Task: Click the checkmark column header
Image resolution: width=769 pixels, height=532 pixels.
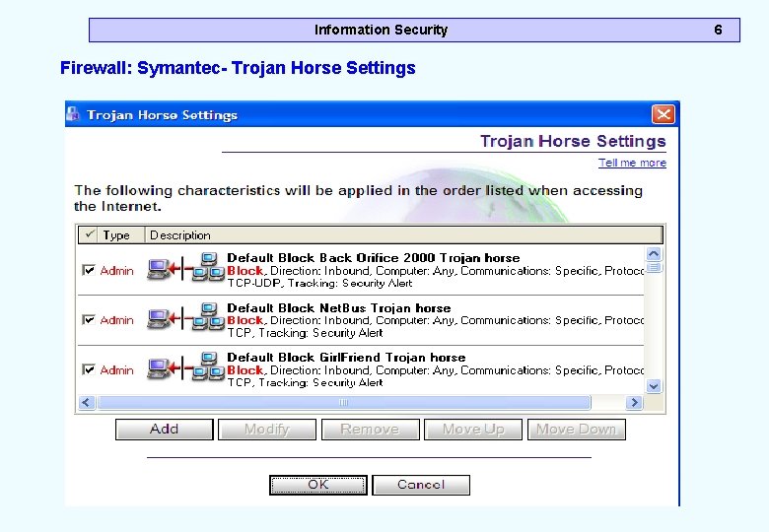Action: (89, 234)
